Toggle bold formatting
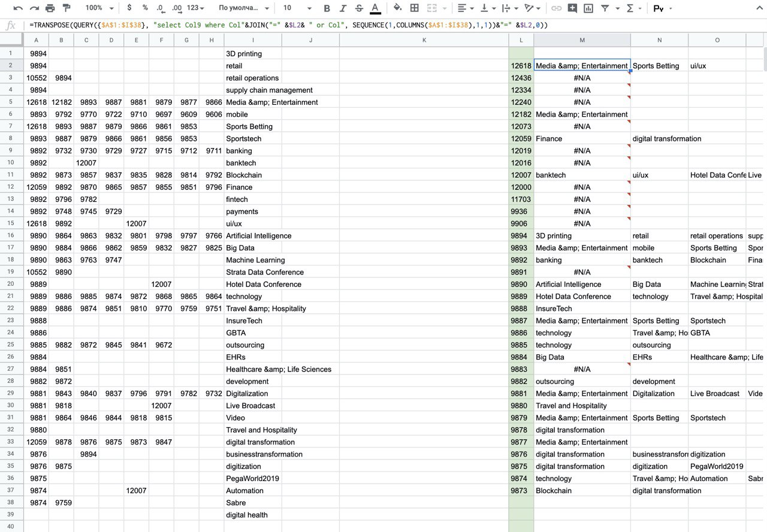The image size is (767, 532). point(327,8)
